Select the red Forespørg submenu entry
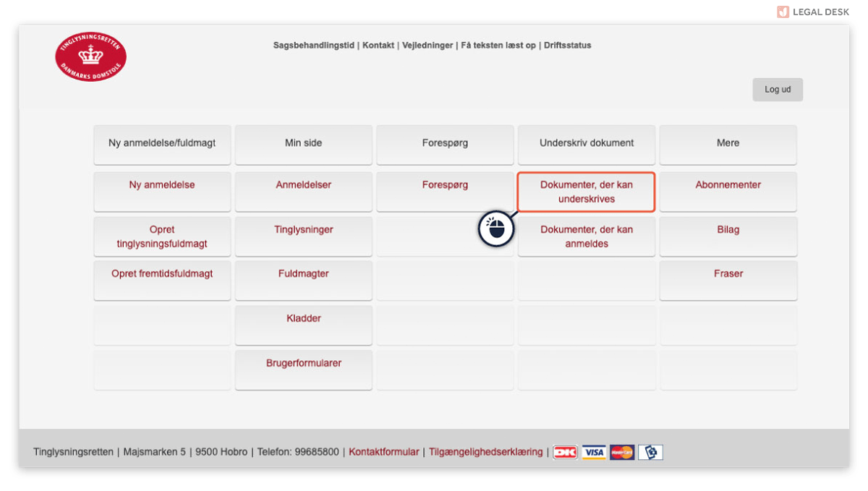The width and height of the screenshot is (868, 491). (445, 192)
